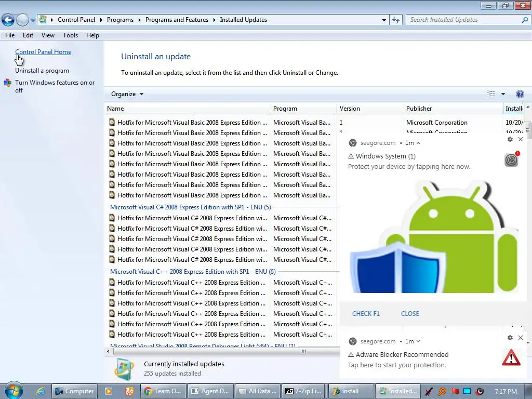The height and width of the screenshot is (399, 532).
Task: Click the media player taskbar icon
Action: point(109,391)
